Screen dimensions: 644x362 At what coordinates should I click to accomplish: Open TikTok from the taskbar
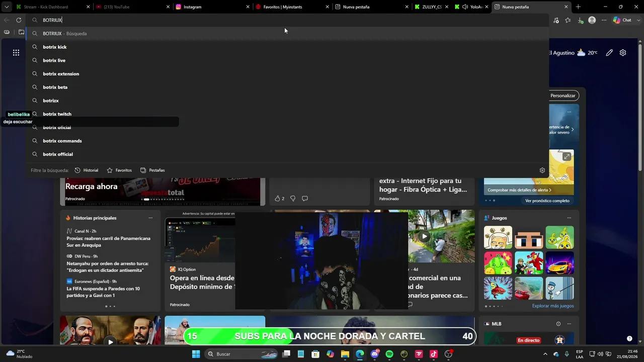pyautogui.click(x=433, y=354)
